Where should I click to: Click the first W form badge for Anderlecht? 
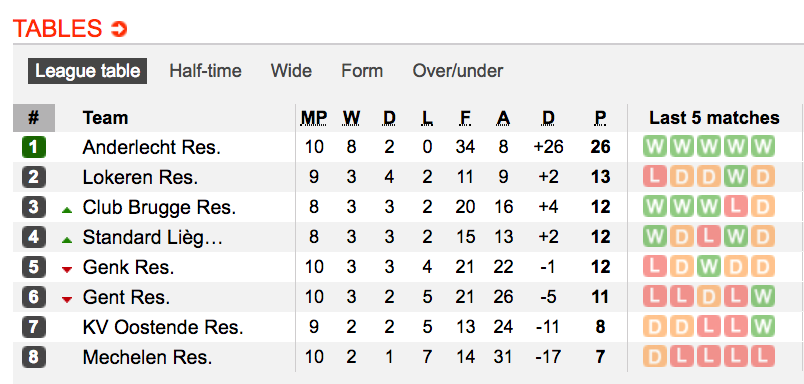(x=655, y=147)
